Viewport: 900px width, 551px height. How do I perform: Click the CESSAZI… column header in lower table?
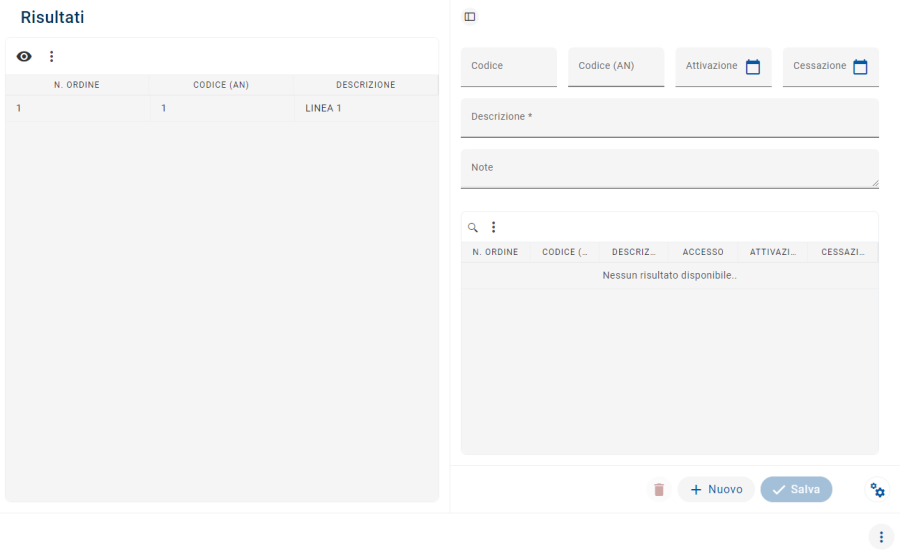(x=843, y=253)
